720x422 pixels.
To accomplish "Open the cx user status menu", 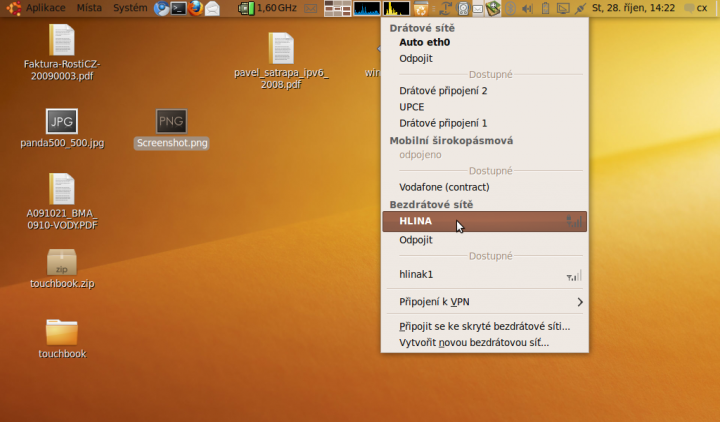I will [696, 8].
